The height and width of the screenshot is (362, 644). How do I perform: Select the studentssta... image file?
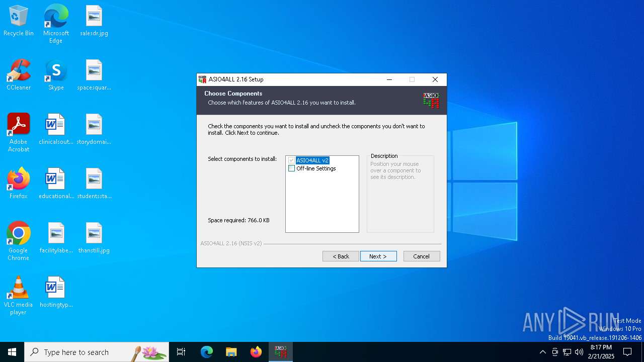tap(94, 184)
